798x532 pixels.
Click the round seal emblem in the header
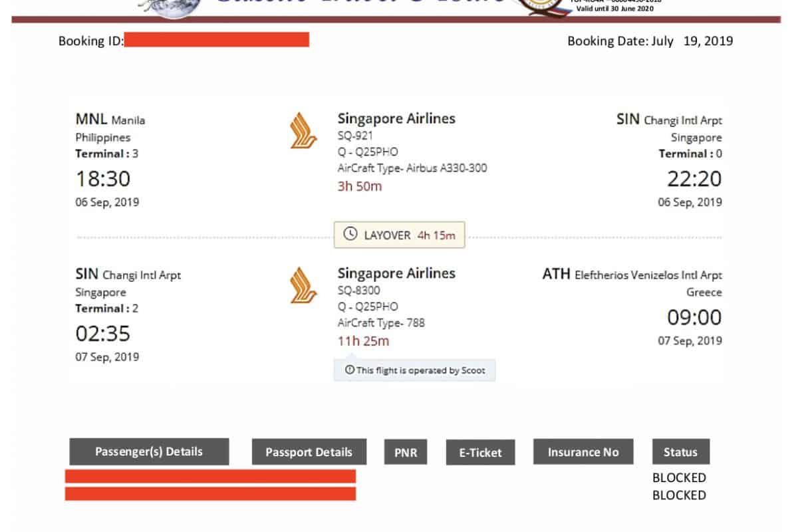537,5
